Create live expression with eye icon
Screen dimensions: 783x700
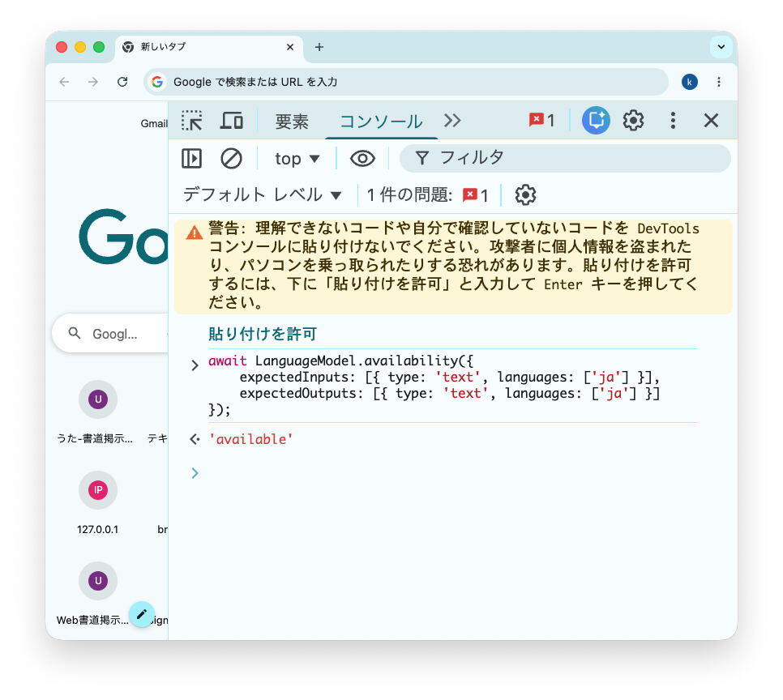click(x=362, y=159)
